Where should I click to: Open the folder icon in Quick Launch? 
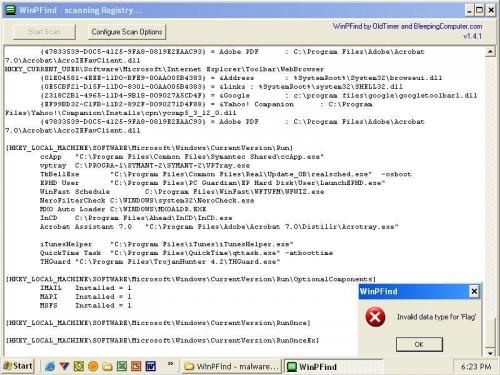[107, 367]
